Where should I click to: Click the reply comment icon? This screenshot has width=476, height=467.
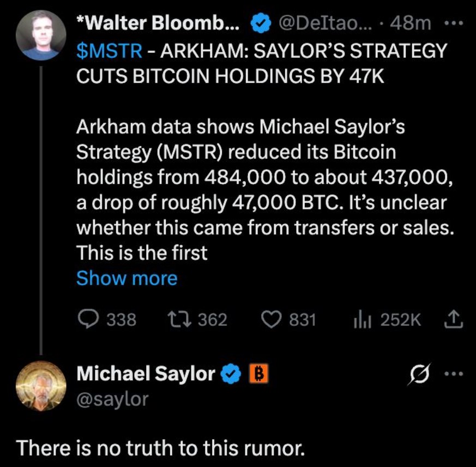tap(88, 319)
